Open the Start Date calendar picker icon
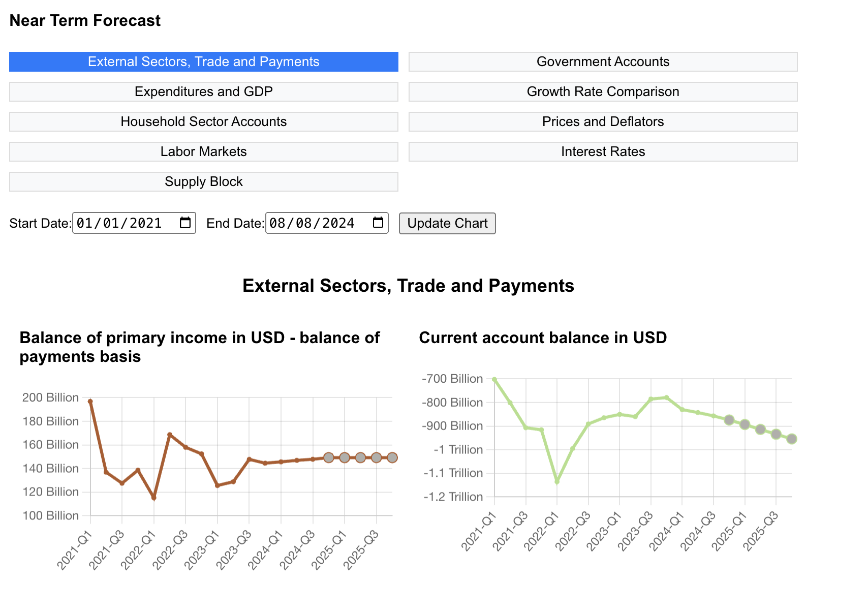868x612 pixels. 185,223
